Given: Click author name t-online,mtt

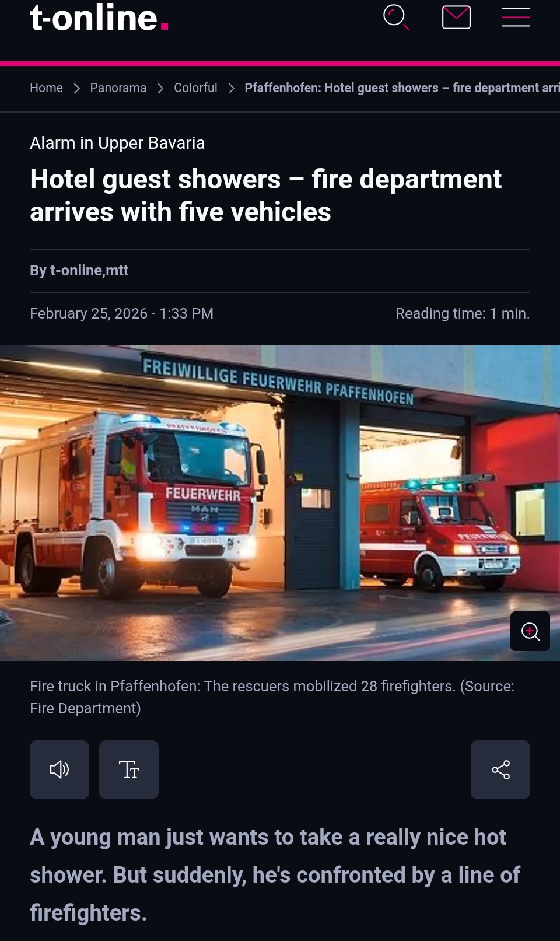Looking at the screenshot, I should pos(89,270).
